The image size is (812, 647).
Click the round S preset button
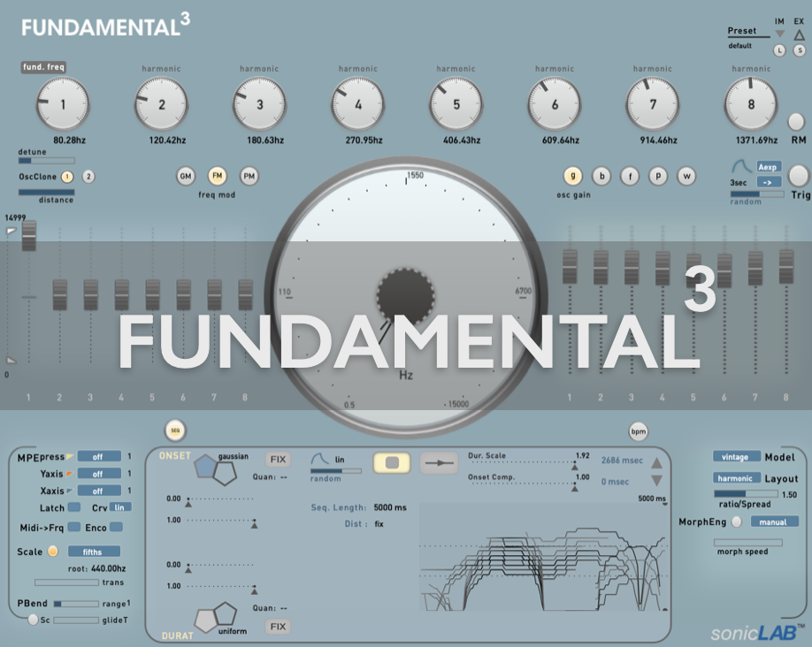[800, 50]
